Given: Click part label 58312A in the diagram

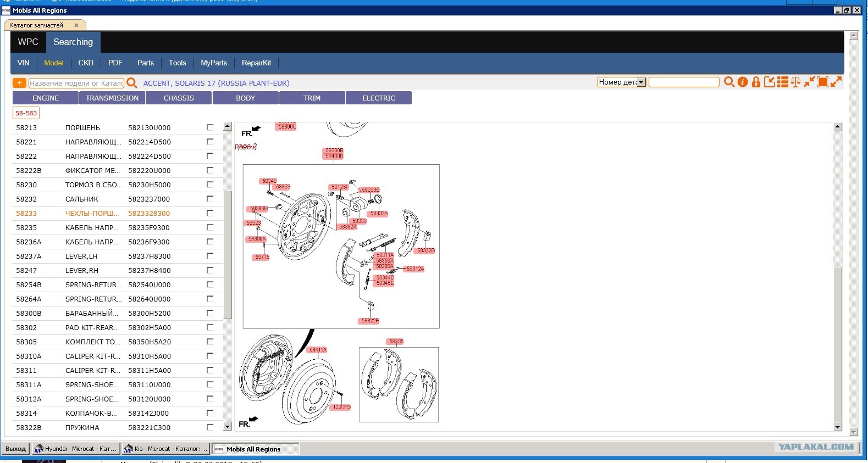Looking at the screenshot, I should click(415, 269).
